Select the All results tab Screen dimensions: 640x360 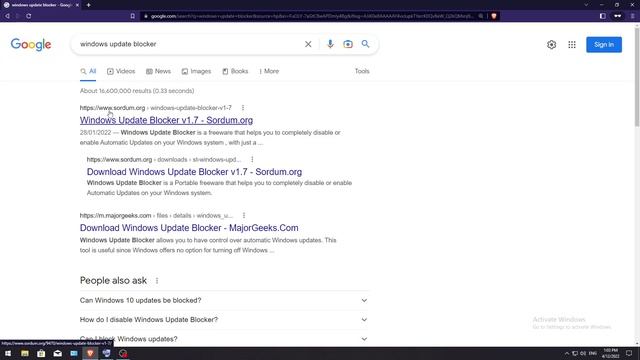(x=88, y=71)
